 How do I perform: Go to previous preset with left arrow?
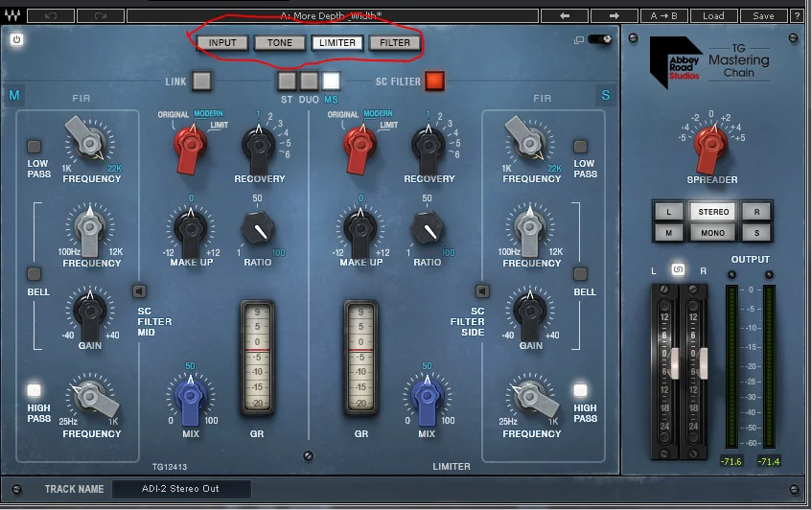(x=565, y=15)
